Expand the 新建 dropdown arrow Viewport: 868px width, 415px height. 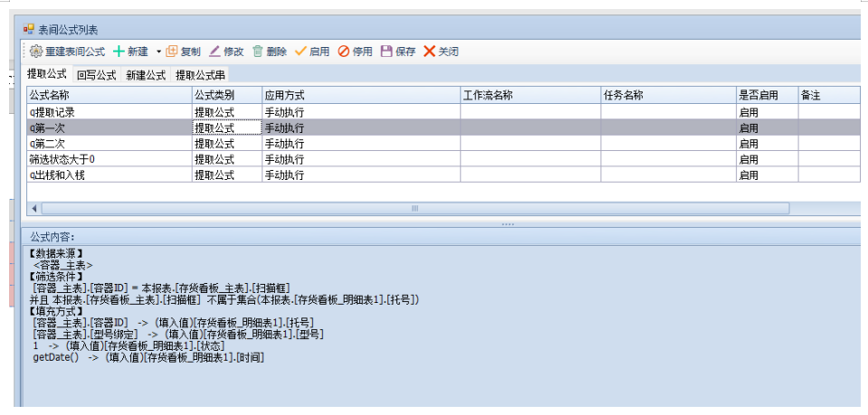[x=158, y=52]
